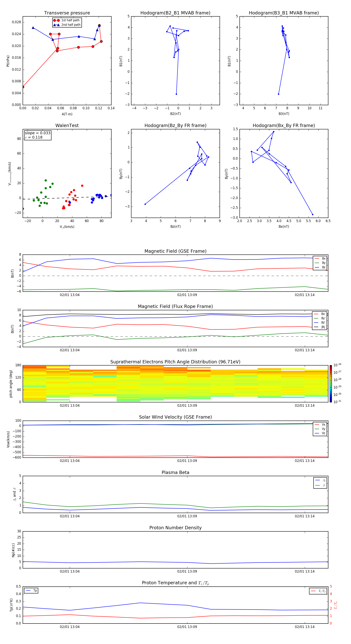Select the 'Hodogram(B3_B1 MVAB frame)' title

tap(284, 13)
